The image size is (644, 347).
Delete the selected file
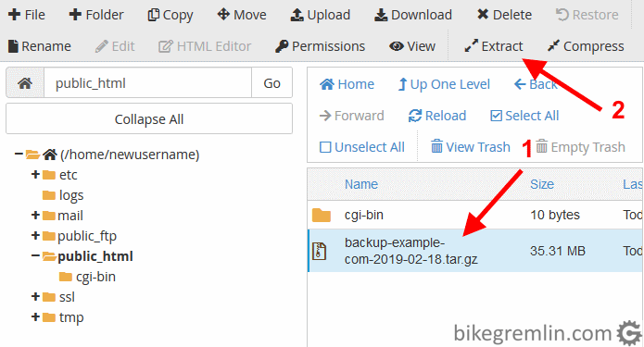504,15
